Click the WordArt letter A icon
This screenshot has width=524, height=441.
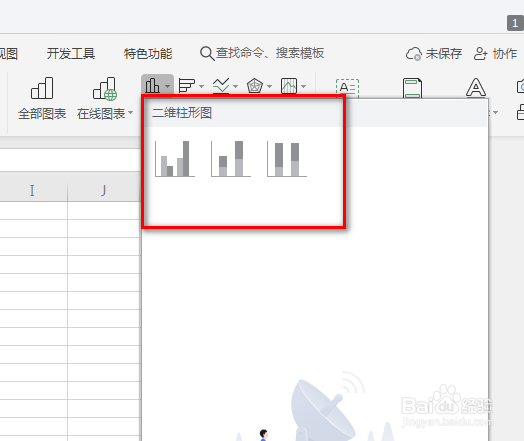[476, 88]
